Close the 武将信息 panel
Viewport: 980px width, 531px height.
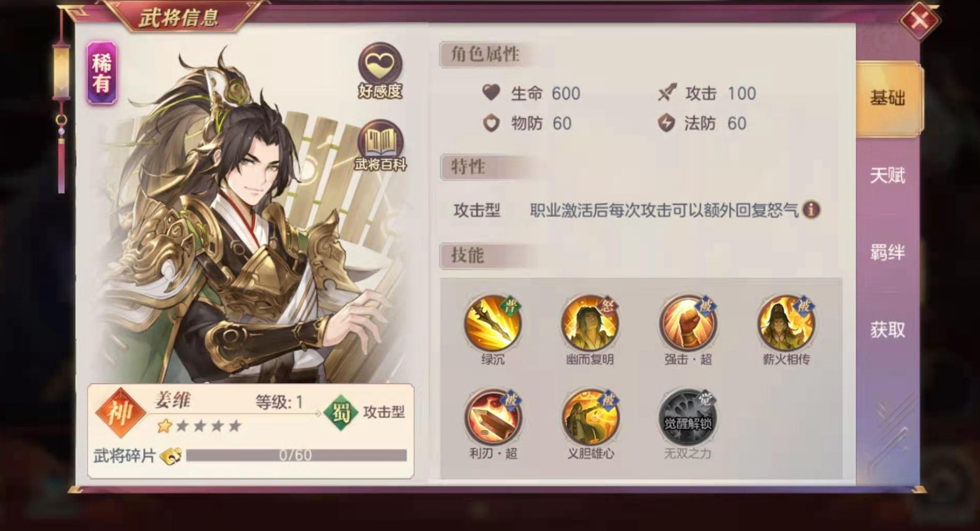(x=919, y=21)
